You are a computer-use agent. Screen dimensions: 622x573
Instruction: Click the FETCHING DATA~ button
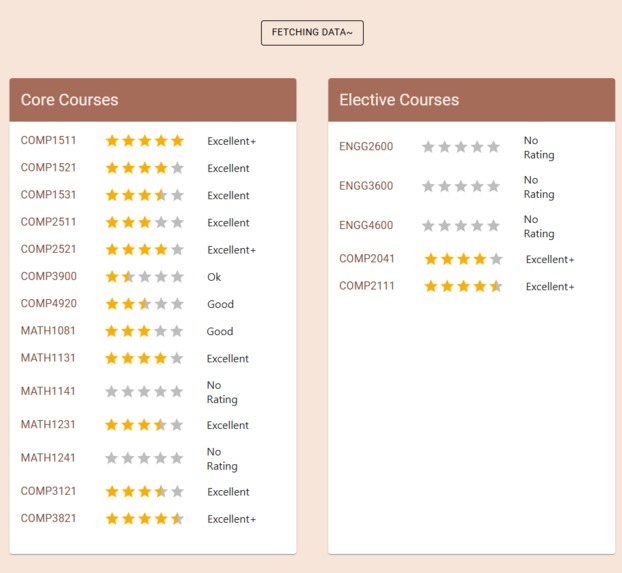click(312, 33)
